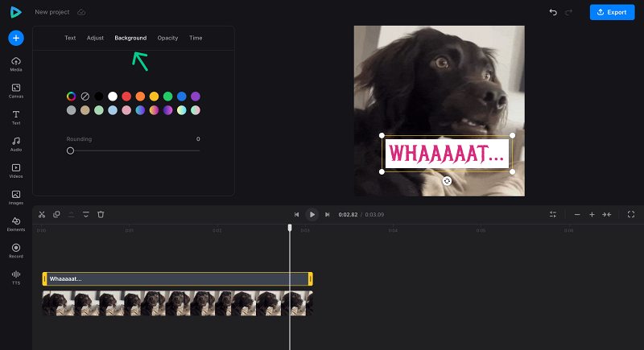This screenshot has height=350, width=644.
Task: Open the TTS text-to-speech panel
Action: [x=16, y=278]
